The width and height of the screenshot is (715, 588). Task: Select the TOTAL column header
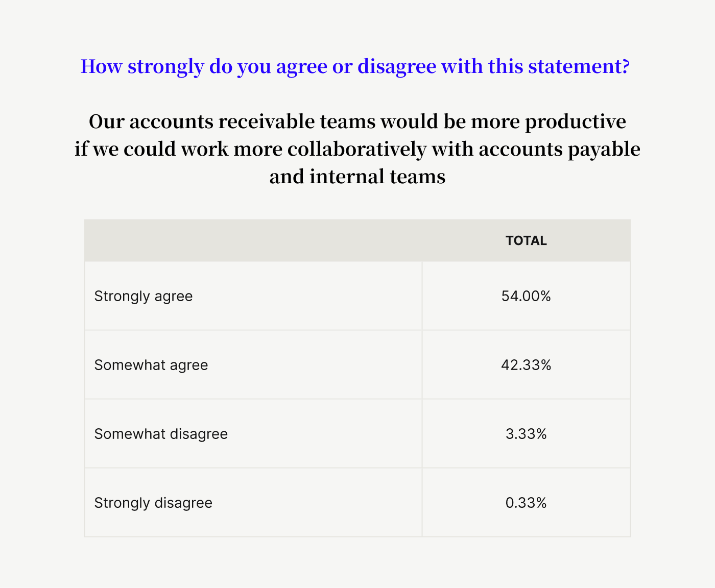526,241
